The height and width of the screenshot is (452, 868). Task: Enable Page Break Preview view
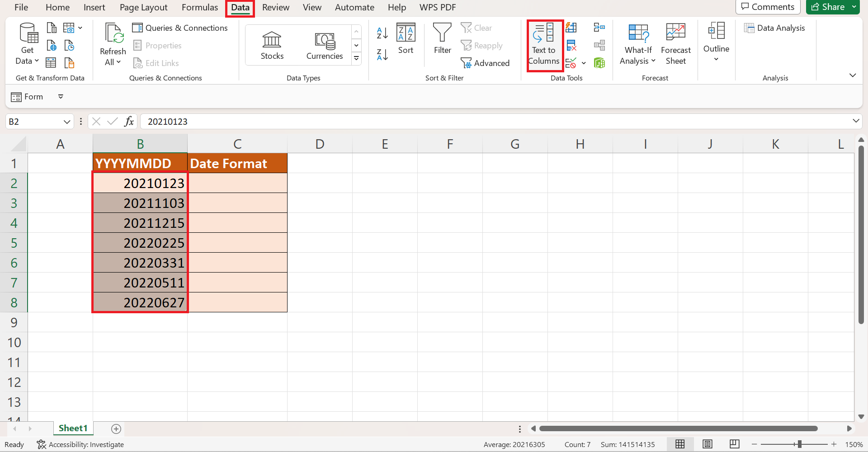735,444
